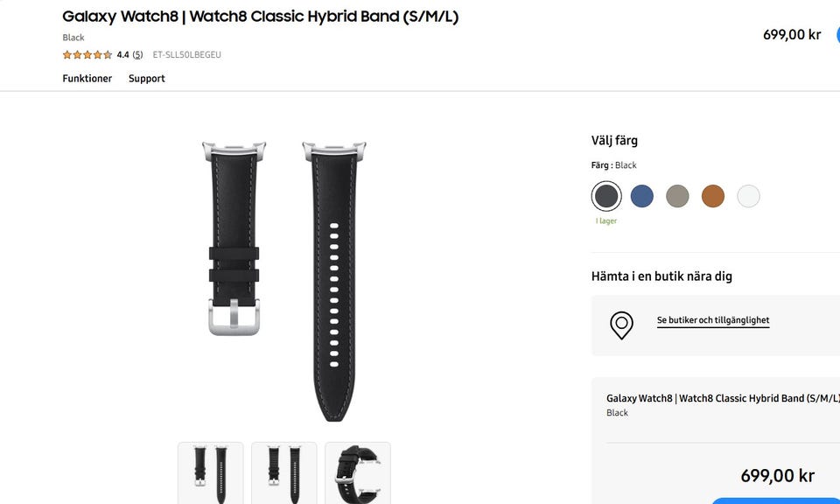Screen dimensions: 840x504
Task: Click the 4.4 rating score
Action: click(x=122, y=54)
